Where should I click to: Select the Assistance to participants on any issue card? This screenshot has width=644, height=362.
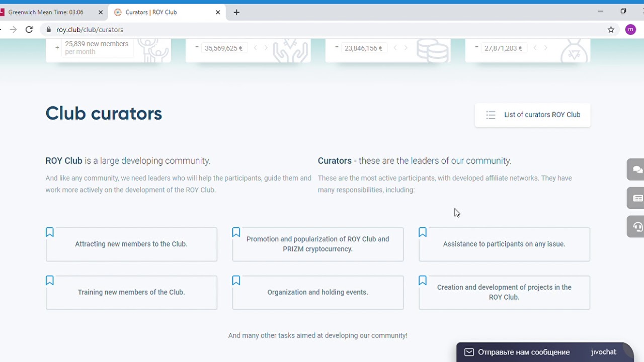(504, 244)
